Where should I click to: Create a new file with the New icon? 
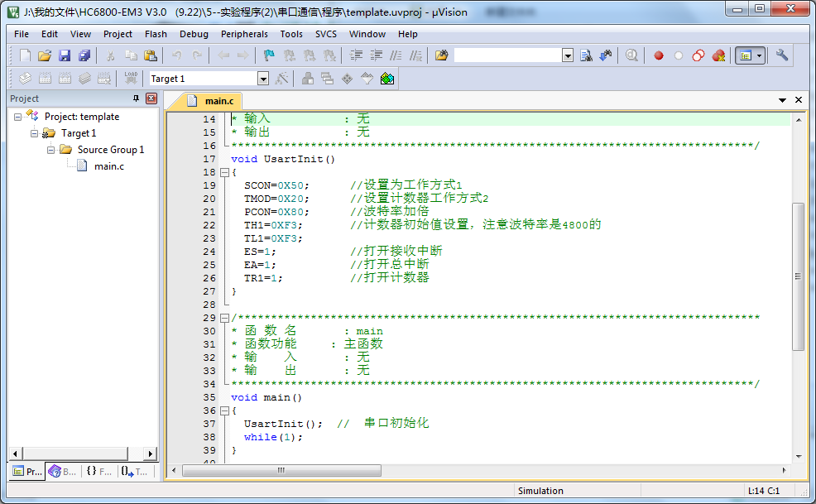(25, 55)
